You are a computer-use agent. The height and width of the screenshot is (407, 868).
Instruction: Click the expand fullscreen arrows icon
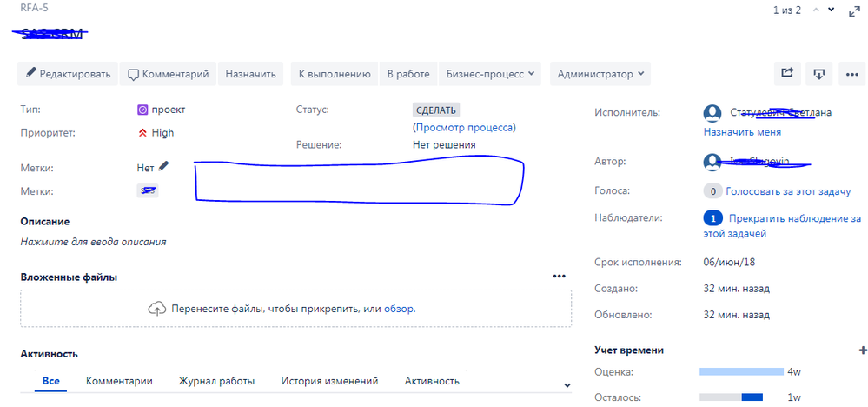(852, 10)
